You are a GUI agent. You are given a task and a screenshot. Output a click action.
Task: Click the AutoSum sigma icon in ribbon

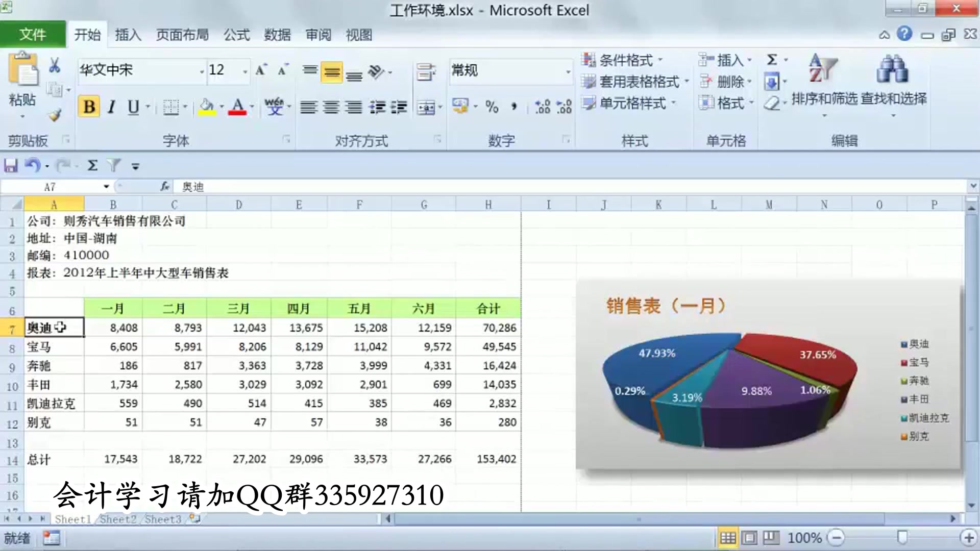point(772,60)
